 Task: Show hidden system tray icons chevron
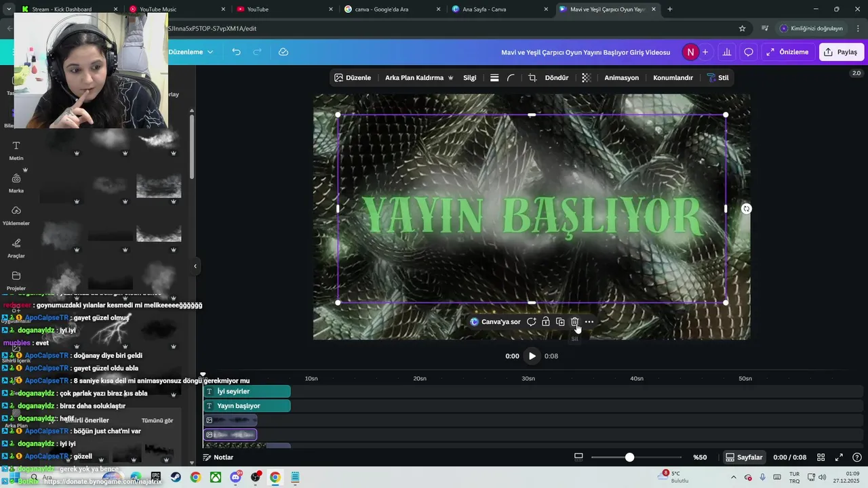[733, 477]
